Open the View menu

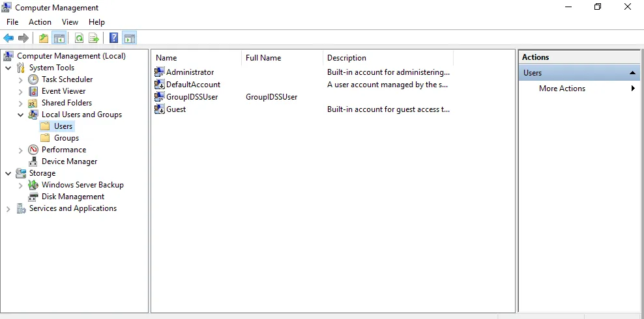70,22
